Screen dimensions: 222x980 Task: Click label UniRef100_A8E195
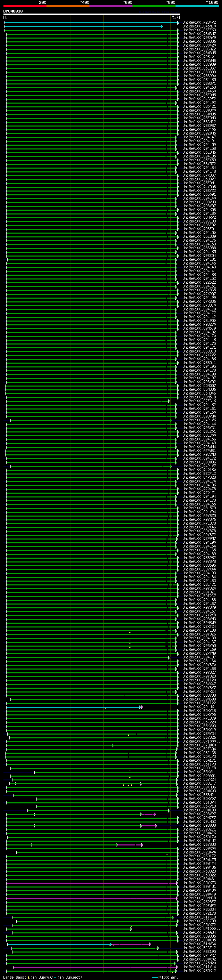199,951
